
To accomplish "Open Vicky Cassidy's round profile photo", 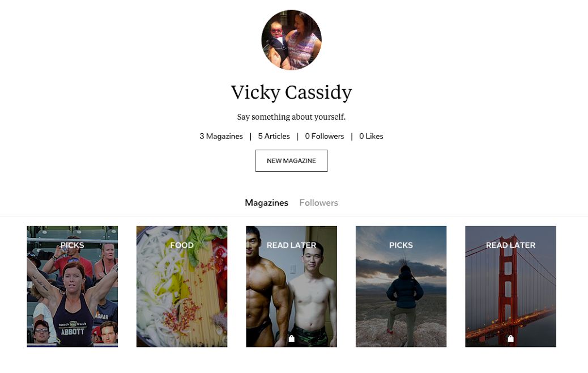I will [x=291, y=40].
